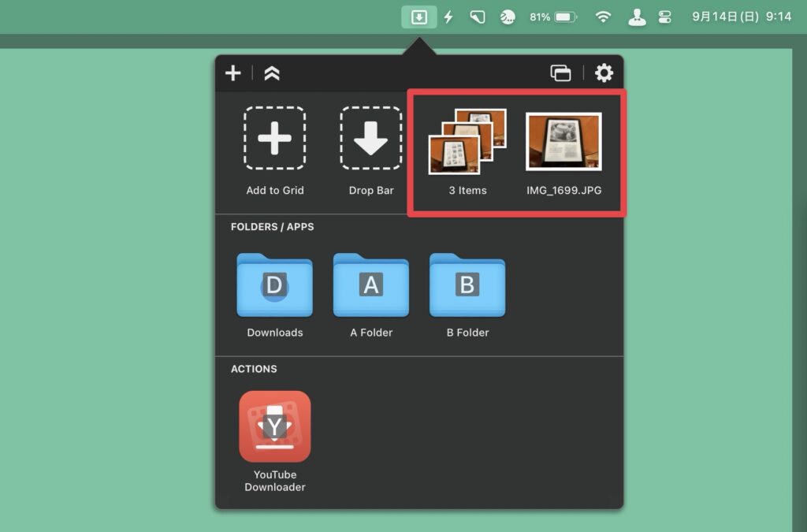Viewport: 807px width, 532px height.
Task: Click the Add to Grid tile
Action: [x=274, y=139]
